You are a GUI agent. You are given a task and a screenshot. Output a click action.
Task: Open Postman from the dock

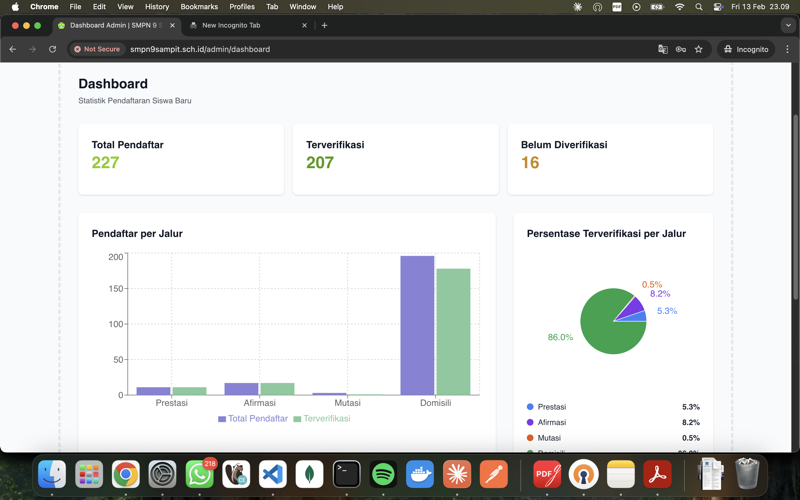(494, 474)
